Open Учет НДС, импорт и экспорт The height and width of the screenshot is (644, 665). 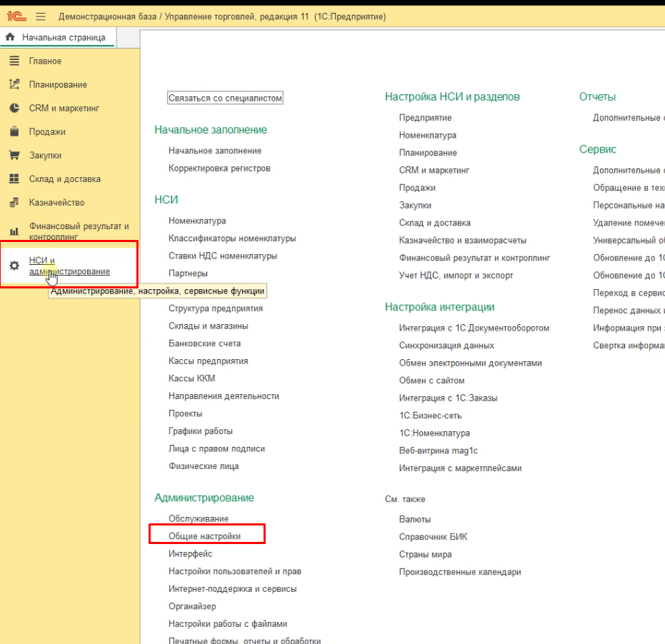[456, 276]
